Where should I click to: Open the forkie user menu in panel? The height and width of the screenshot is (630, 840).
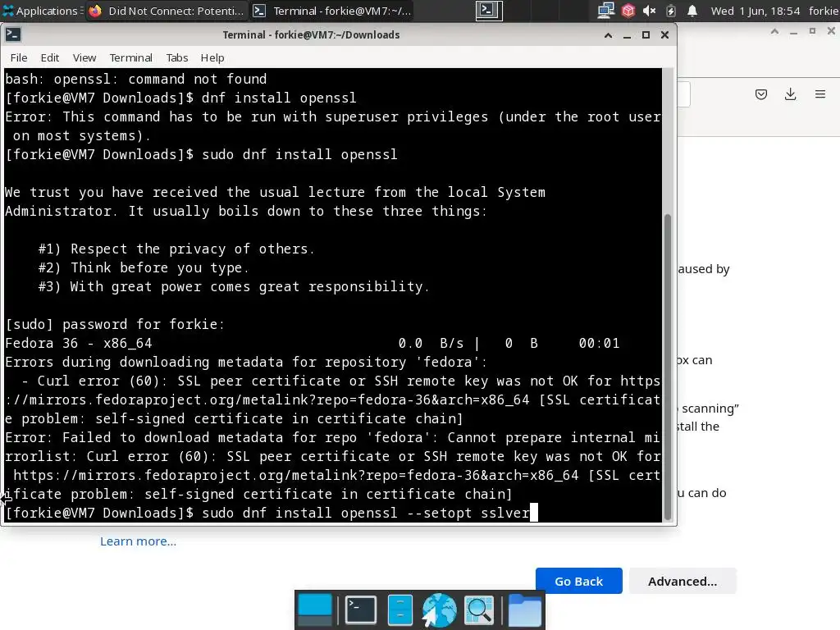pyautogui.click(x=824, y=11)
